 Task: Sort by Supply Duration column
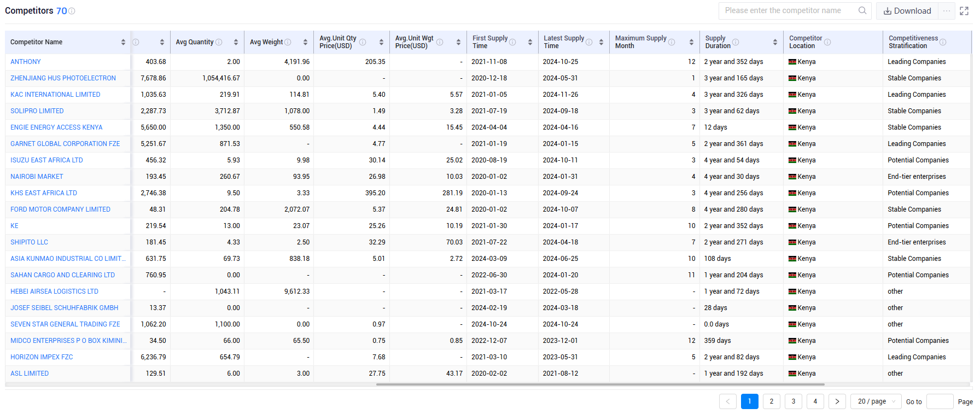pos(775,42)
